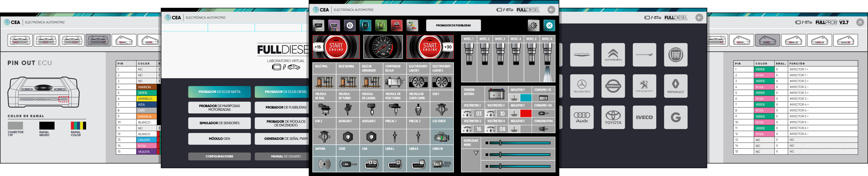Open the Probador de Fusibleras button
The image size is (868, 176).
453,25
